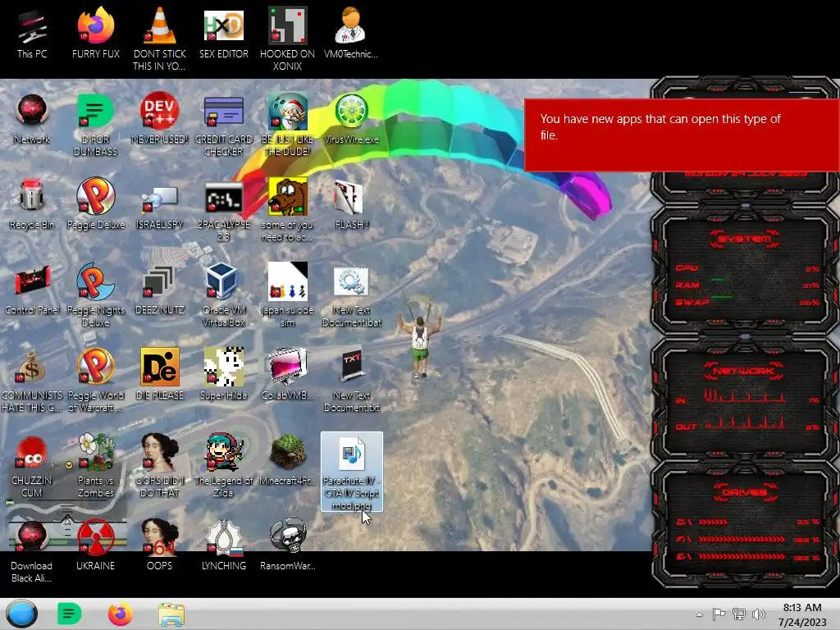This screenshot has width=840, height=630.
Task: Open the HOOKED ON XONIX shortcut
Action: coord(287,39)
